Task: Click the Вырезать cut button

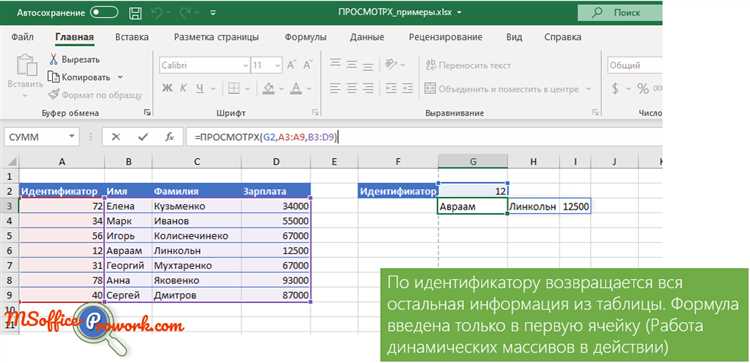Action: point(74,60)
